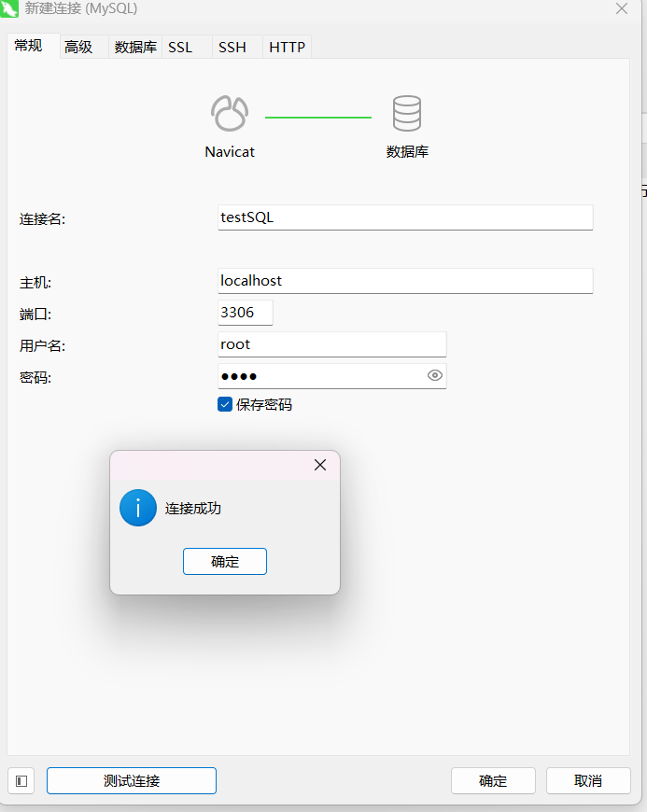647x812 pixels.
Task: Show password using the eye icon
Action: pyautogui.click(x=435, y=375)
